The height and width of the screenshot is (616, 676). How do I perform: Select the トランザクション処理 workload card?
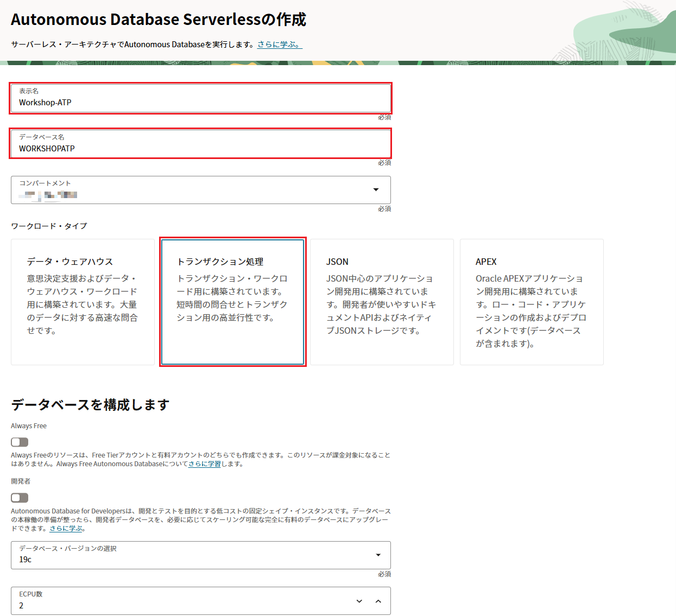pos(232,302)
